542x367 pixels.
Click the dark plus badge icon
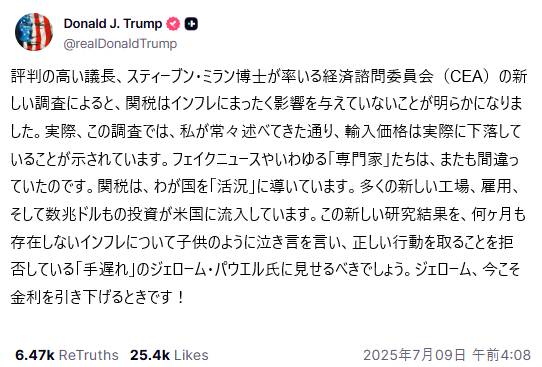pyautogui.click(x=191, y=24)
